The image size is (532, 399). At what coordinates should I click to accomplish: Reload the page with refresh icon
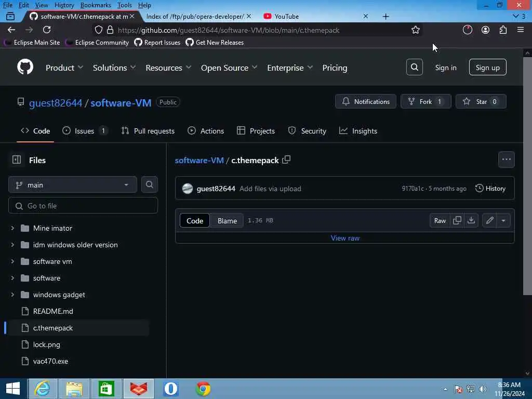pyautogui.click(x=47, y=30)
